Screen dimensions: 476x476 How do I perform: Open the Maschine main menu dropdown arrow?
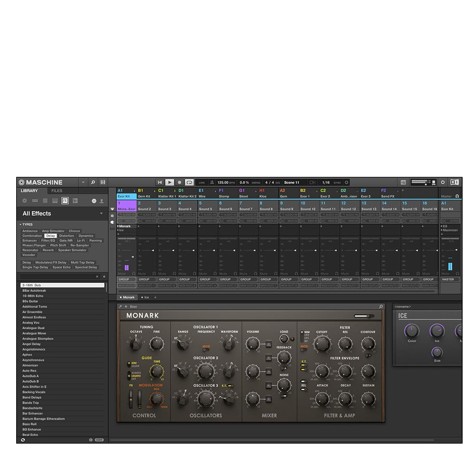click(x=83, y=182)
